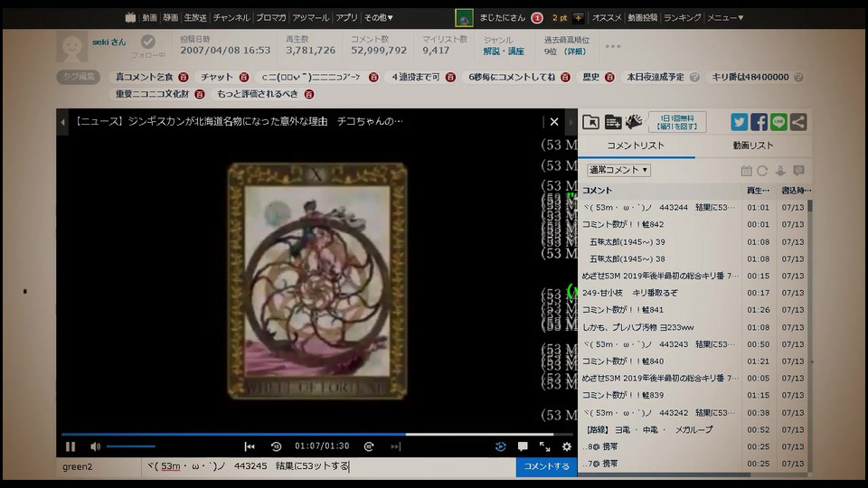Open the 静画 menu item
Screen dimensions: 868x488
click(171, 18)
